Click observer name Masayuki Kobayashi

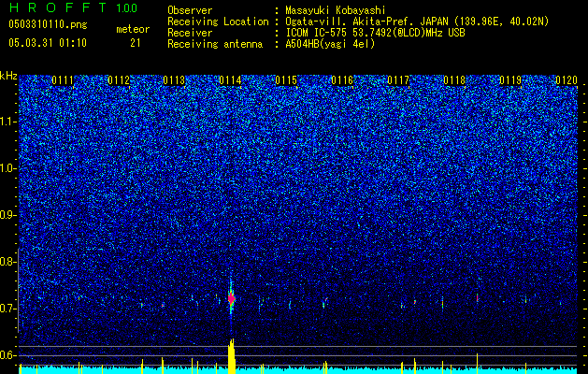[x=336, y=10]
